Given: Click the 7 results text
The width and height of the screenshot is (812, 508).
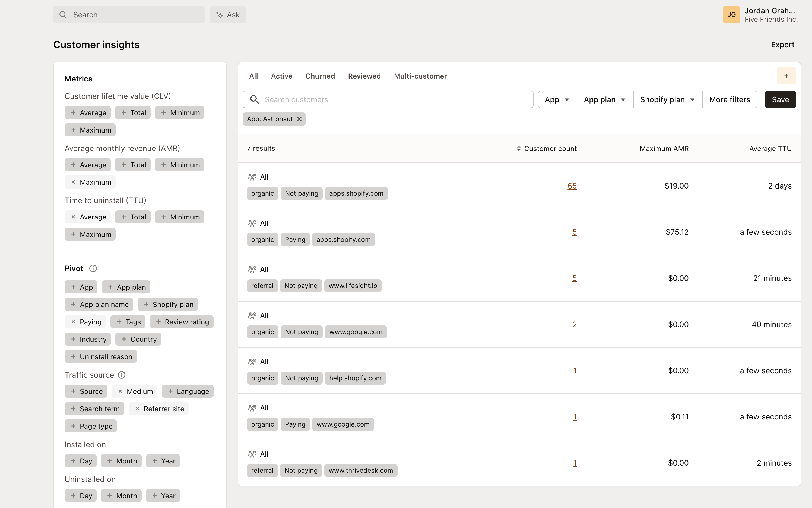Looking at the screenshot, I should (x=261, y=148).
